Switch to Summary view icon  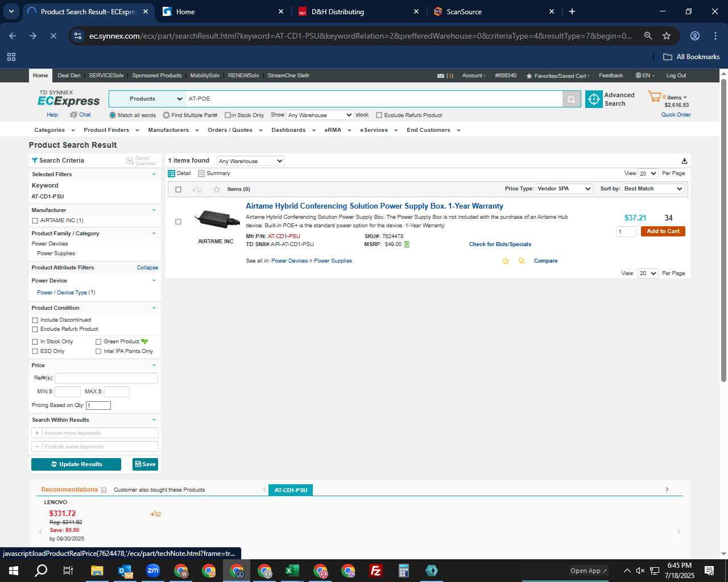click(201, 173)
